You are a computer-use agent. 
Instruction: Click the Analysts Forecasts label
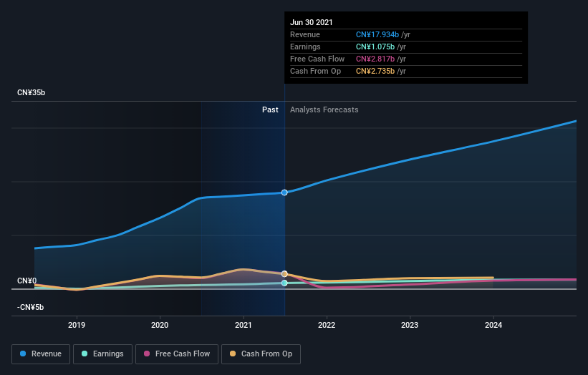(324, 109)
